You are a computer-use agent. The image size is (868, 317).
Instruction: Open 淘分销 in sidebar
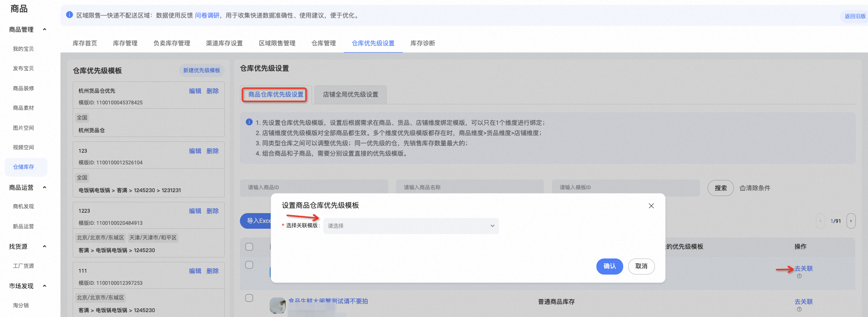click(x=21, y=305)
